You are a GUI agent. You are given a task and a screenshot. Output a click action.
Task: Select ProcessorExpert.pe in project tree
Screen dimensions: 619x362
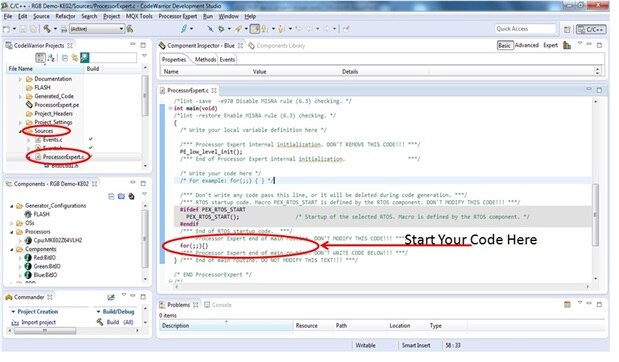click(x=53, y=105)
